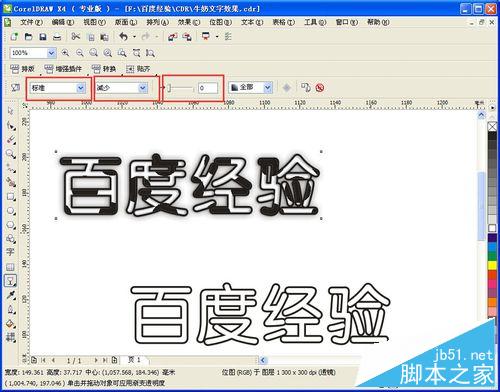Select the Basic Shapes tool

pos(10,239)
